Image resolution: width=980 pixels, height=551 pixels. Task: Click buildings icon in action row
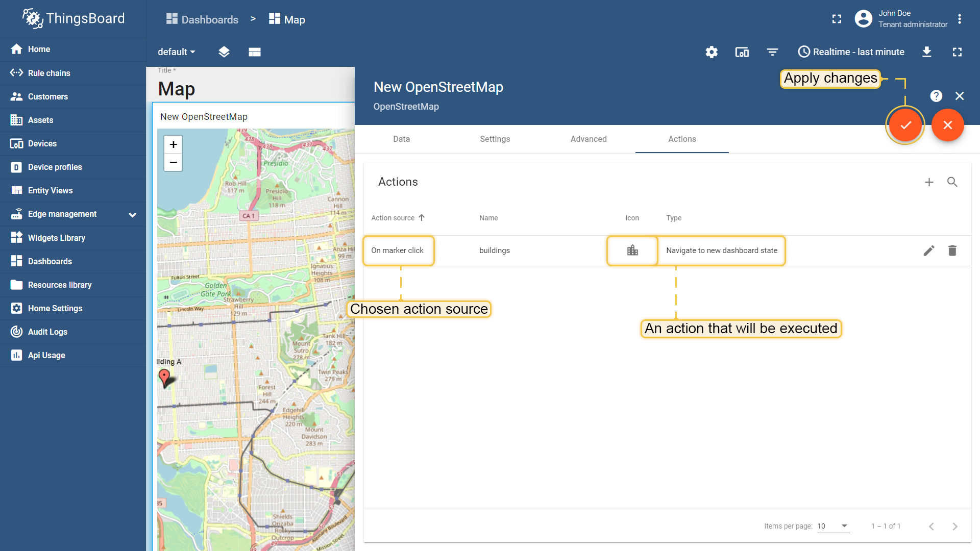632,250
